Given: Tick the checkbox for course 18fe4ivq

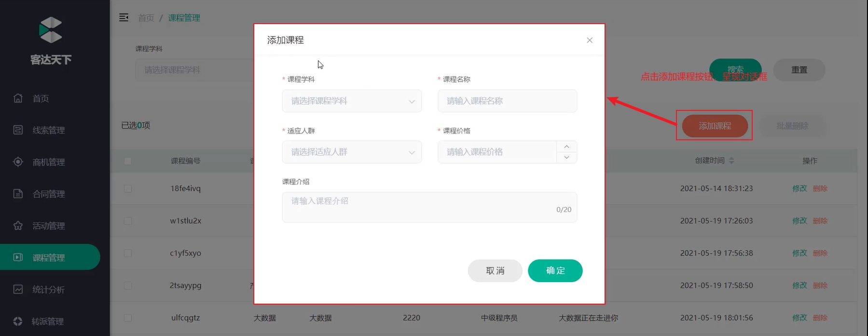Looking at the screenshot, I should pos(128,188).
